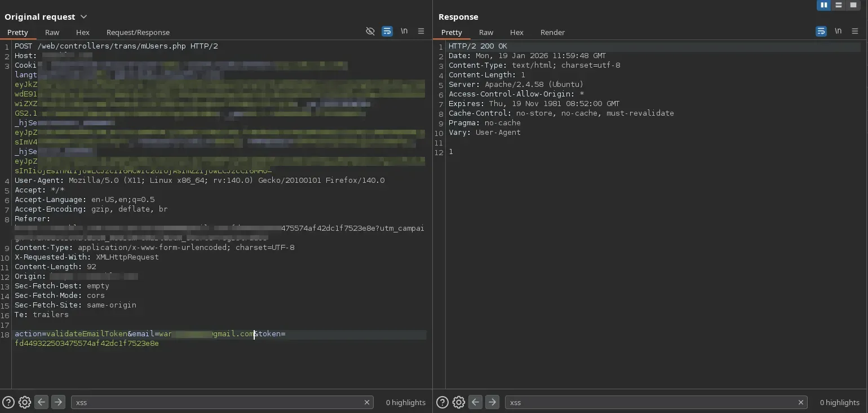
Task: Select combined tabbed view layout icon
Action: coord(853,5)
